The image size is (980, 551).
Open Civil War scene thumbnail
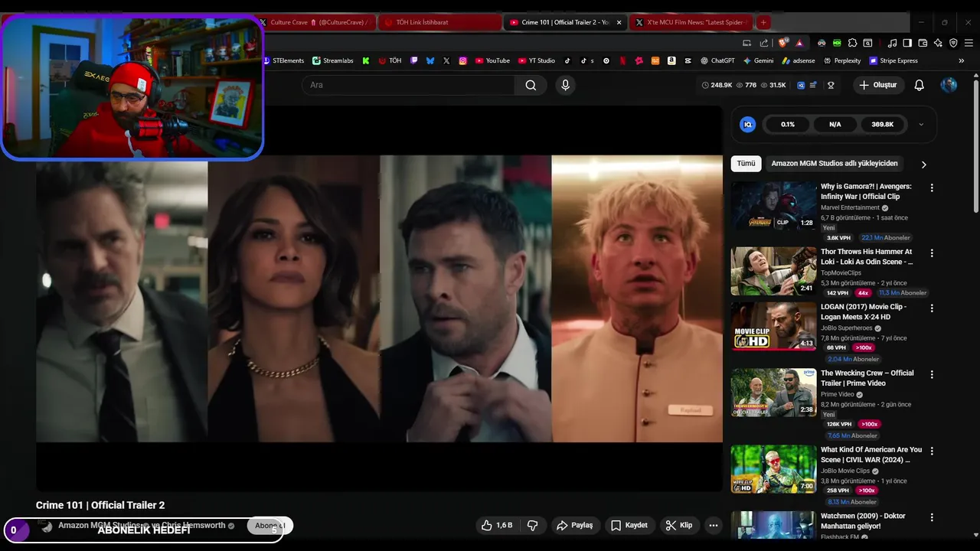point(773,469)
